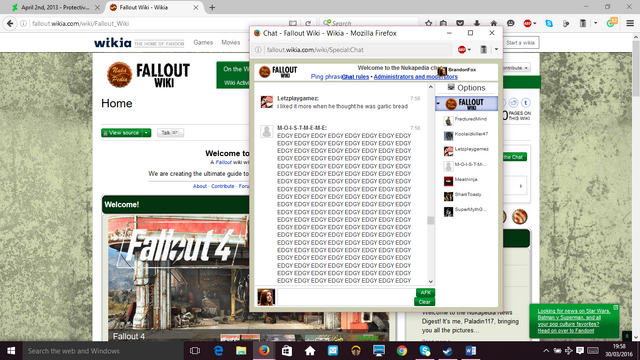Screen dimensions: 640x360
Task: Open the dropdown arrow beside trash icon in main toolbar
Action: 596,24
